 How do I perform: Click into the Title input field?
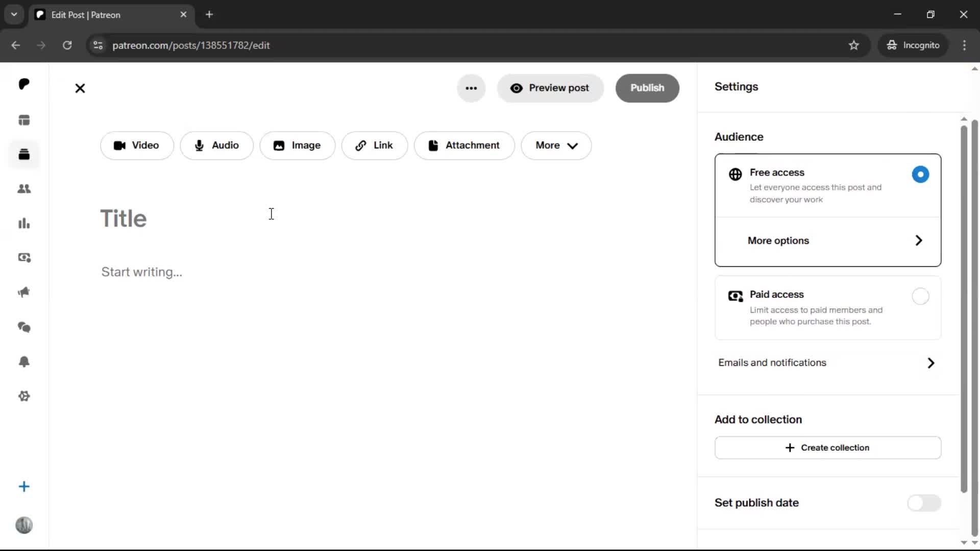(x=255, y=219)
